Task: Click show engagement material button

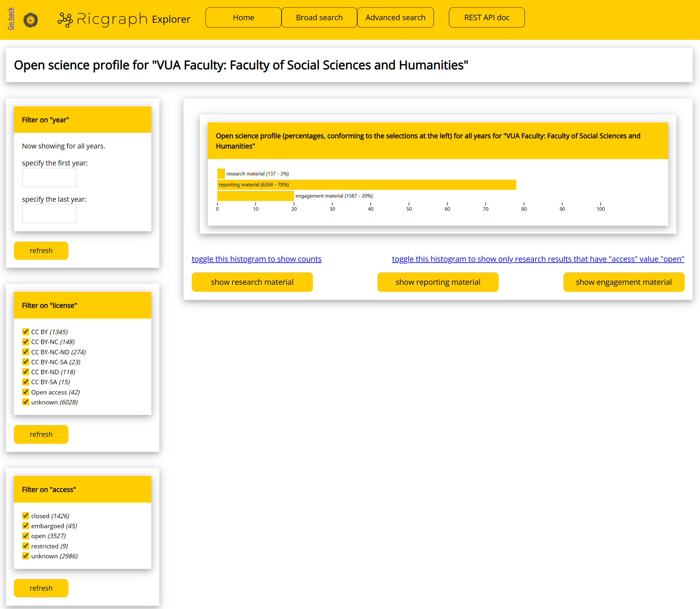Action: tap(624, 282)
